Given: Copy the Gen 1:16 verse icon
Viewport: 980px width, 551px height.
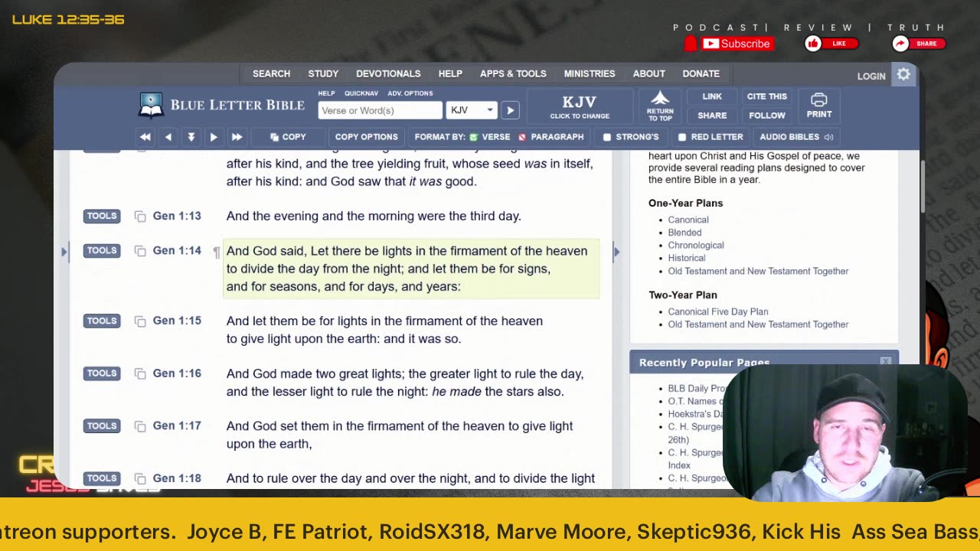Looking at the screenshot, I should (140, 373).
